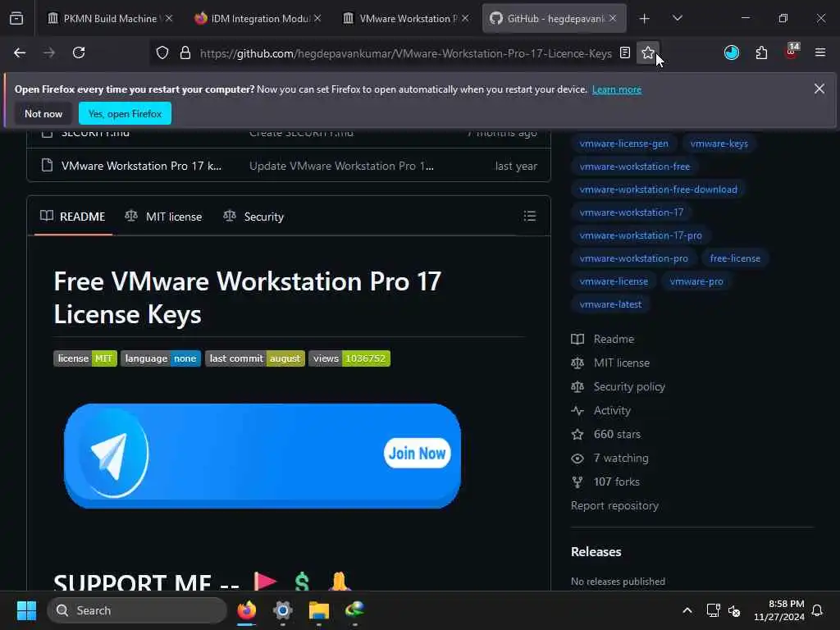840x630 pixels.
Task: List all tabs dropdown arrow
Action: click(x=678, y=18)
